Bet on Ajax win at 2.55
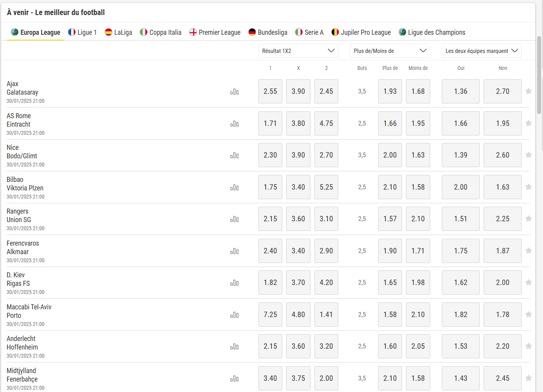Image resolution: width=543 pixels, height=392 pixels. [270, 92]
